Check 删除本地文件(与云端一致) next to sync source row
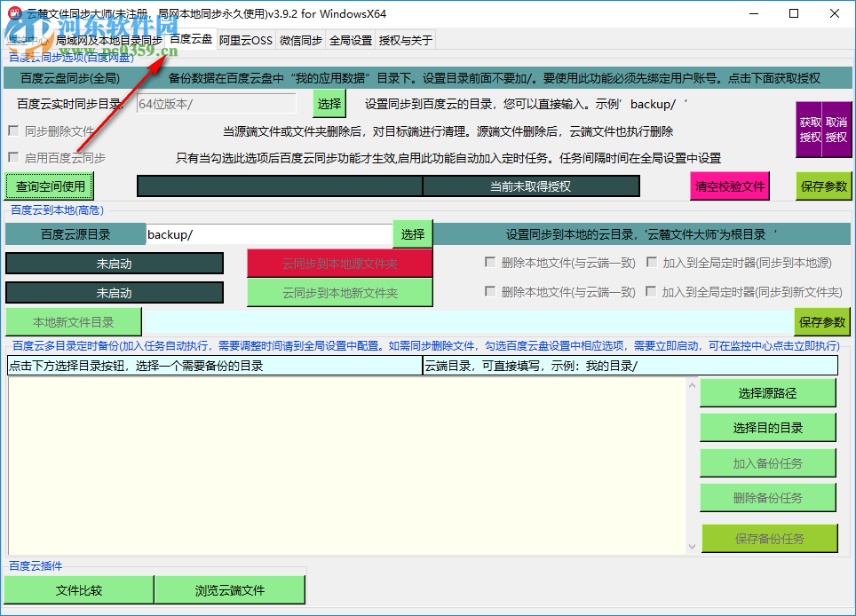Viewport: 856px width, 616px height. pos(491,263)
